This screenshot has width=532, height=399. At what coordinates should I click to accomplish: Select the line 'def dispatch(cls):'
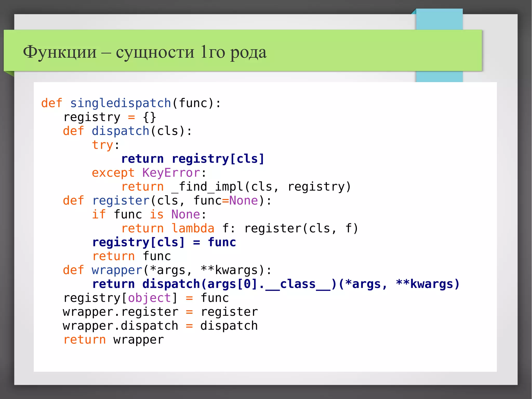[x=127, y=131]
